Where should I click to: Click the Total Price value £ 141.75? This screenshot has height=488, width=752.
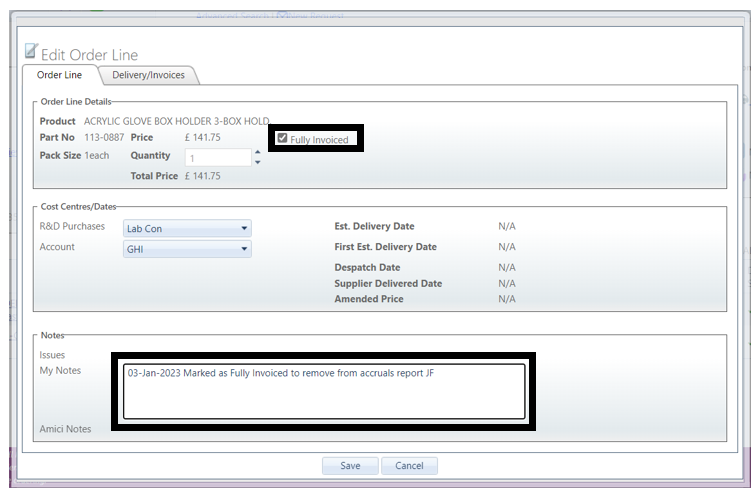coord(202,176)
